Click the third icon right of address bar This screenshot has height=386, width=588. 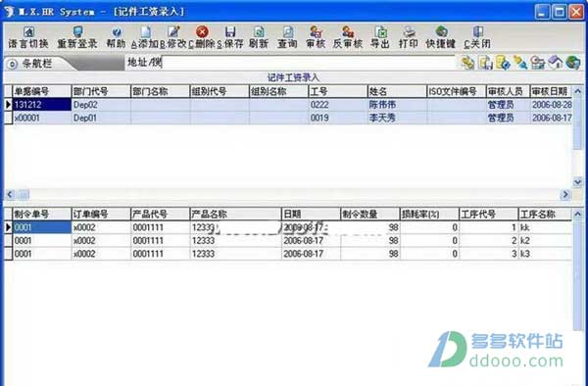tap(503, 63)
